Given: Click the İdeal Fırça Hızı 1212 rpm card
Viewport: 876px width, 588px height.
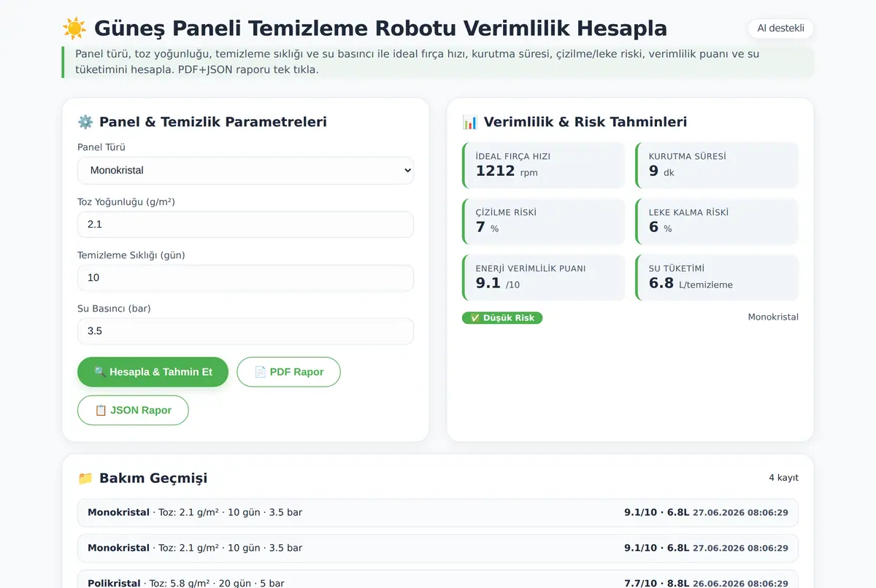Looking at the screenshot, I should [x=544, y=166].
